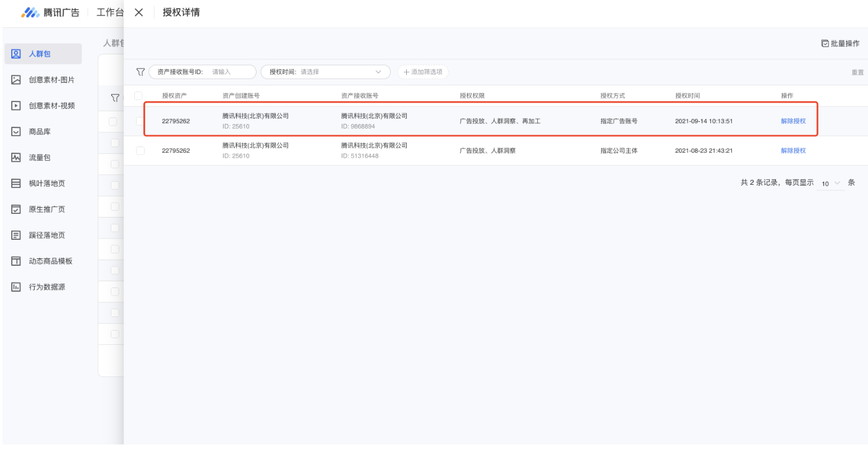The height and width of the screenshot is (450, 868).
Task: Click the 人群包 sidebar icon
Action: pos(17,54)
